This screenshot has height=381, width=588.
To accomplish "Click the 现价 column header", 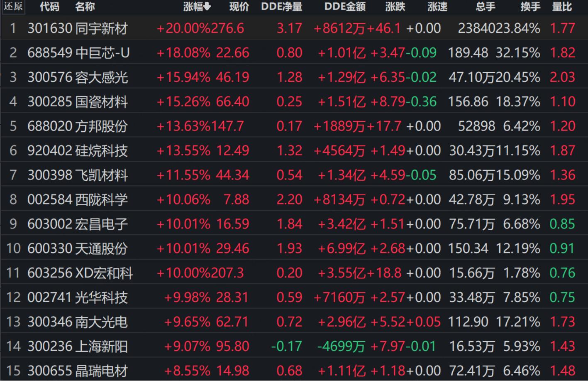I will click(x=239, y=7).
